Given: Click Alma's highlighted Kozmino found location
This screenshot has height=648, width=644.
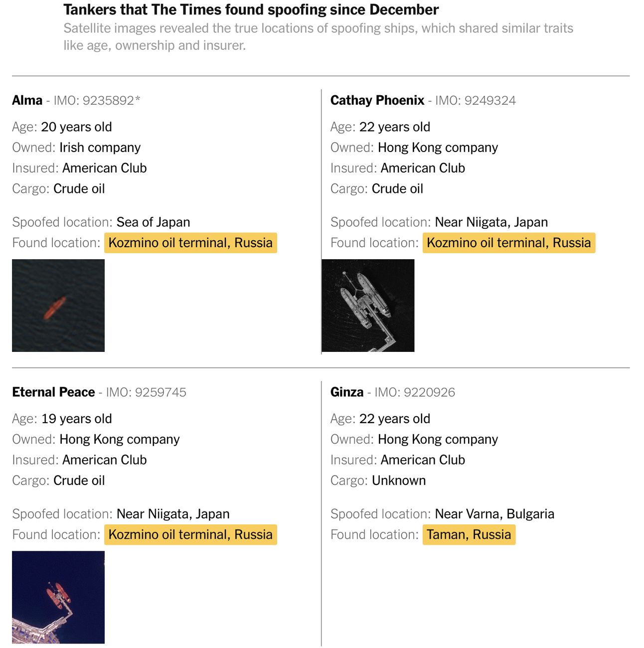Looking at the screenshot, I should click(x=190, y=243).
